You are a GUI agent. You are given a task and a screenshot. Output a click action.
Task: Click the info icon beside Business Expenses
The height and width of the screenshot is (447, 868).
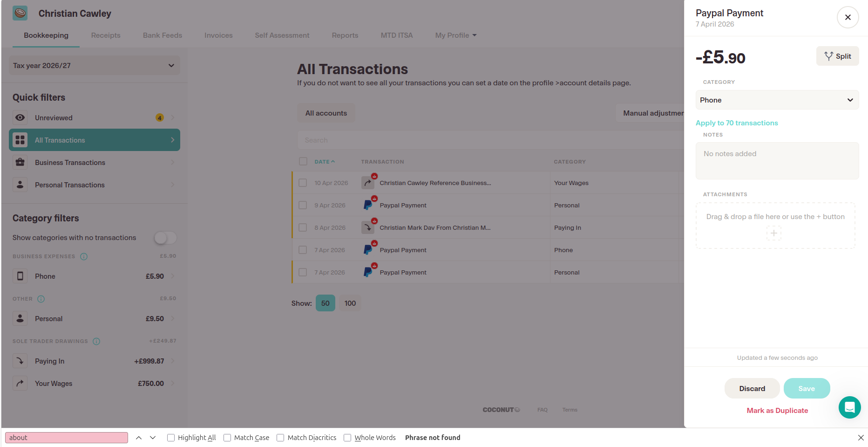coord(84,256)
